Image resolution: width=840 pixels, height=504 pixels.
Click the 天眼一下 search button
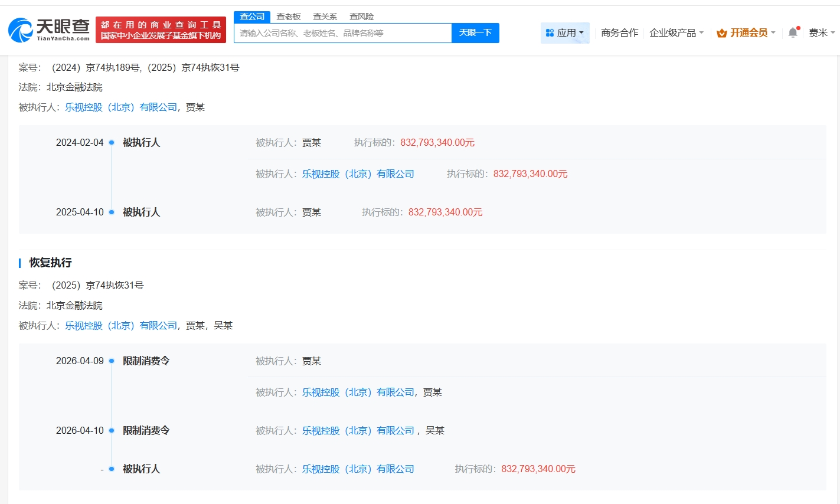coord(475,33)
